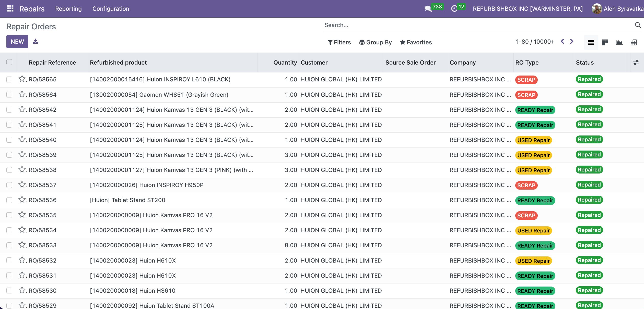
Task: Click the user avatar picture
Action: pyautogui.click(x=597, y=9)
